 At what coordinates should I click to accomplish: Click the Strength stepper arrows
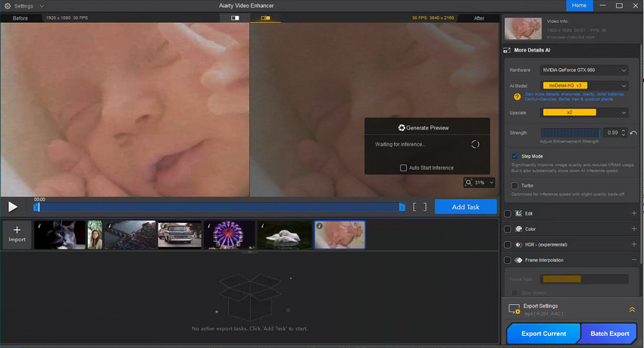(x=624, y=133)
